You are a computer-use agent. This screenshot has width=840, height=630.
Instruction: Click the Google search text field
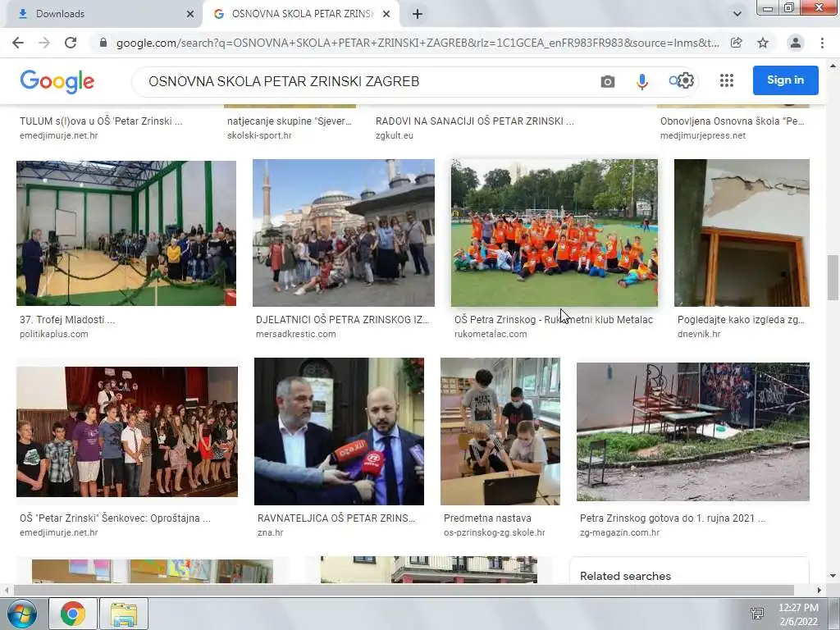coord(370,81)
